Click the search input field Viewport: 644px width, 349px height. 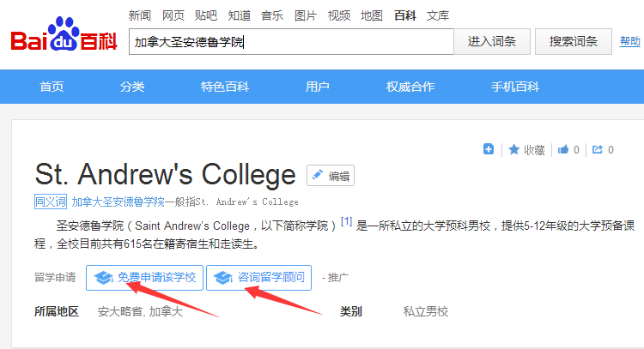(x=291, y=41)
